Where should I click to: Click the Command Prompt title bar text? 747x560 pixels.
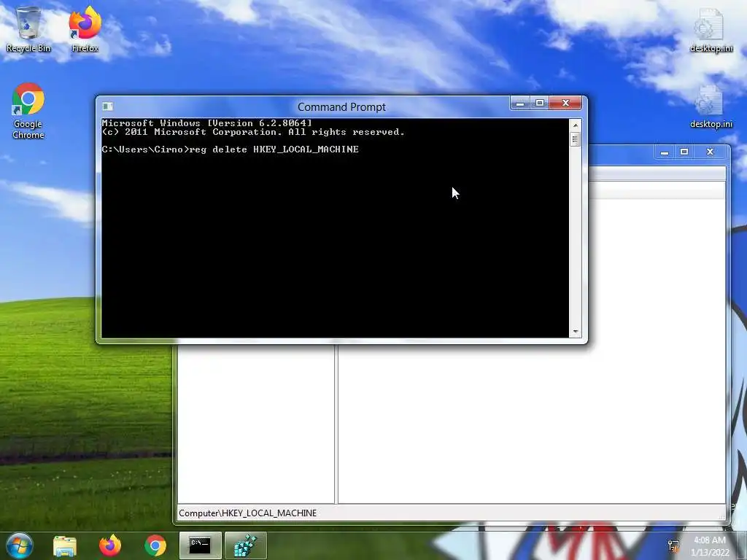pos(341,107)
